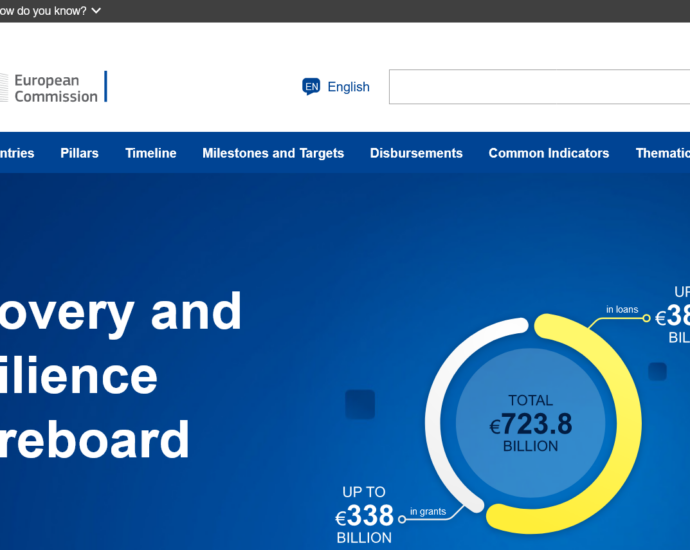Open the Countries menu item
The width and height of the screenshot is (690, 550).
[x=17, y=153]
